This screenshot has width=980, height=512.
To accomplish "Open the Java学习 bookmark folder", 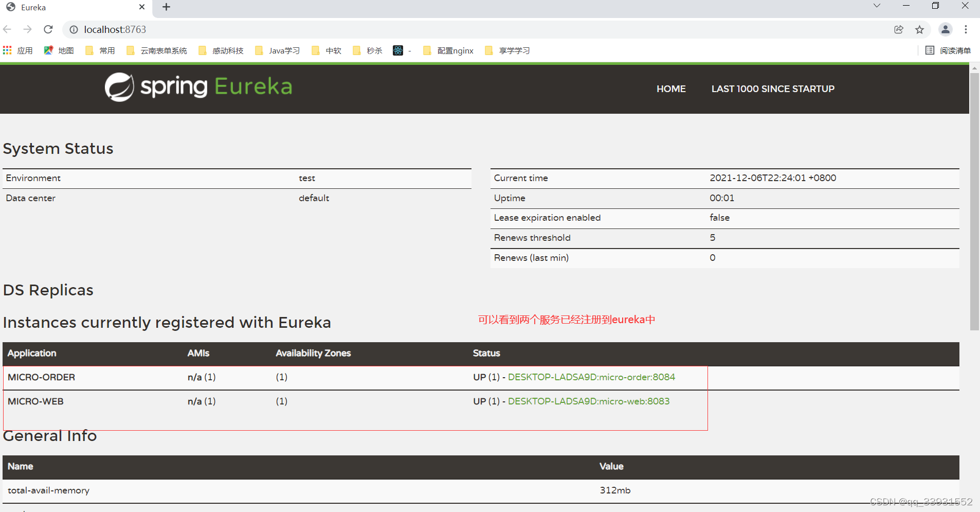I will 278,50.
